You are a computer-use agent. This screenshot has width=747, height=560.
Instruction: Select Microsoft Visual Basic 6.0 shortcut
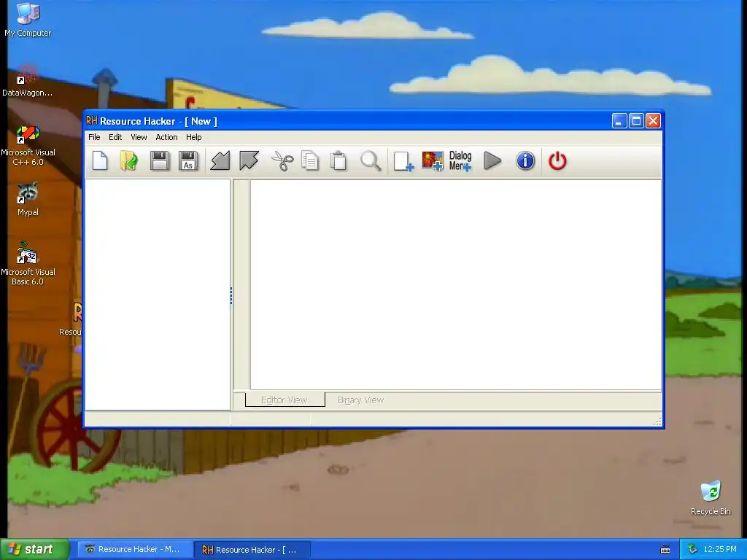[28, 264]
